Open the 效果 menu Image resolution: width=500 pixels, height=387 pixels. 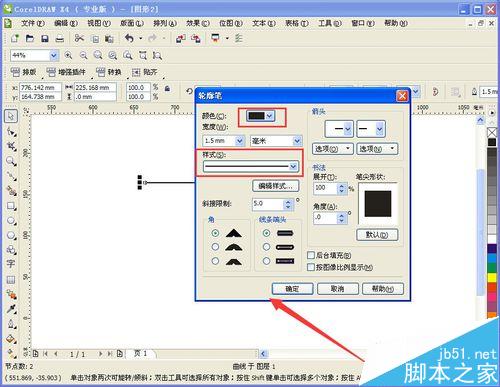click(198, 23)
